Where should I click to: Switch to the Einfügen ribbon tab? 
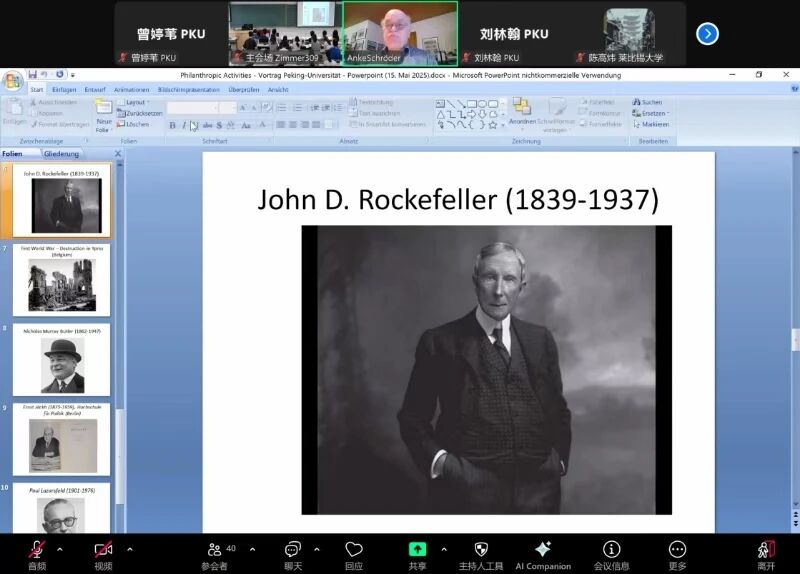[x=64, y=89]
